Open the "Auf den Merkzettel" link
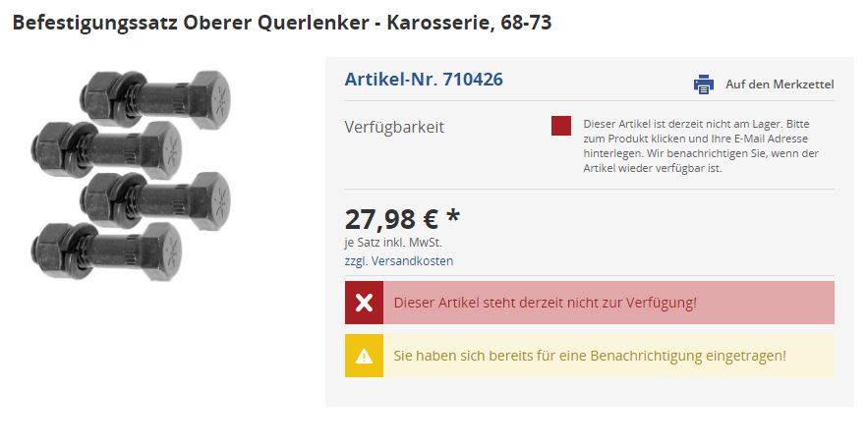 pos(779,84)
